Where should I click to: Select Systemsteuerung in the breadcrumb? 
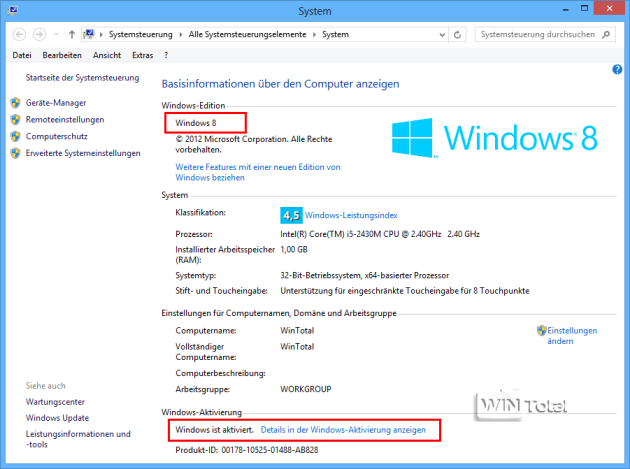click(140, 35)
